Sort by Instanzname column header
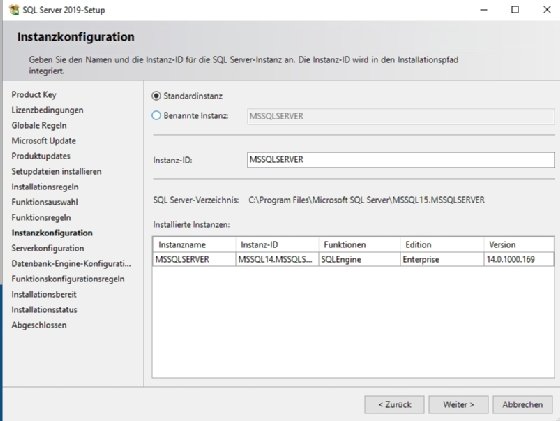This screenshot has width=560, height=421. pyautogui.click(x=194, y=245)
